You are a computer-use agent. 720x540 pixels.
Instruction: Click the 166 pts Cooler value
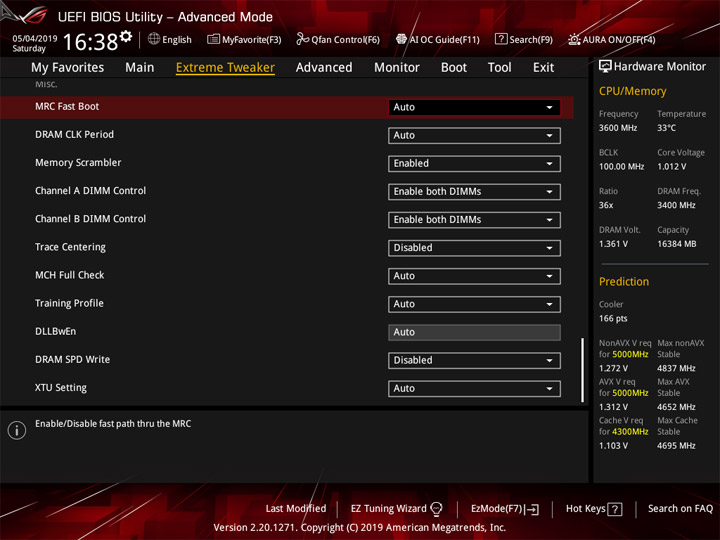click(x=613, y=319)
